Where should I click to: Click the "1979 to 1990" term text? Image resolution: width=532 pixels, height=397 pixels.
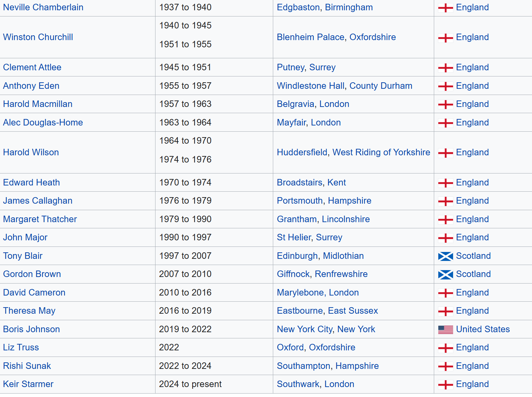coord(185,219)
